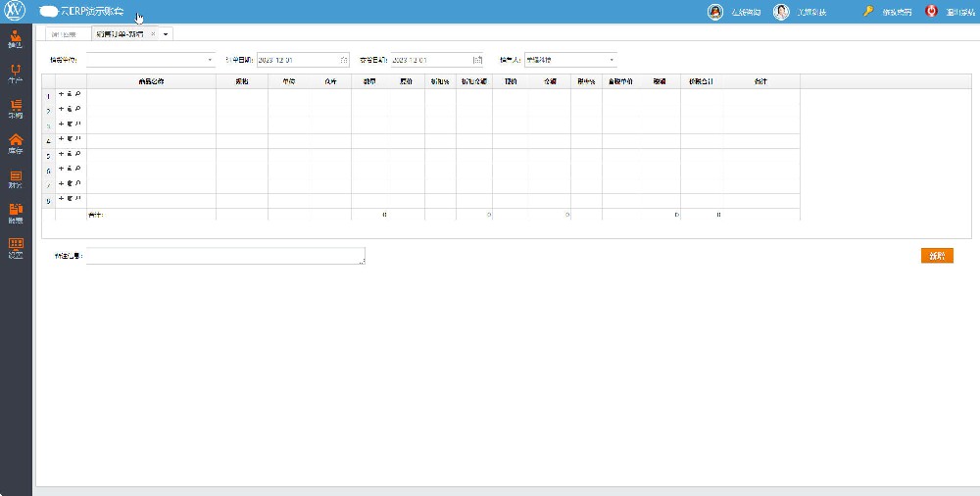
Task: Add a line using plus icon in row 2
Action: 61,109
